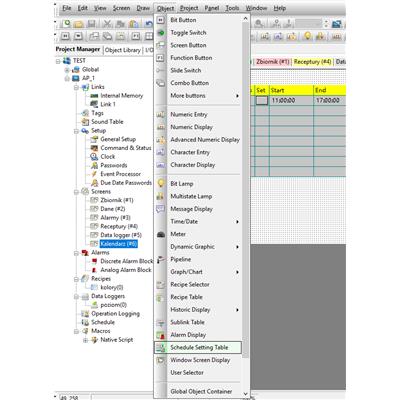Switch to the Zbiornik (#1) screen tab
This screenshot has height=400, width=400.
(272, 62)
